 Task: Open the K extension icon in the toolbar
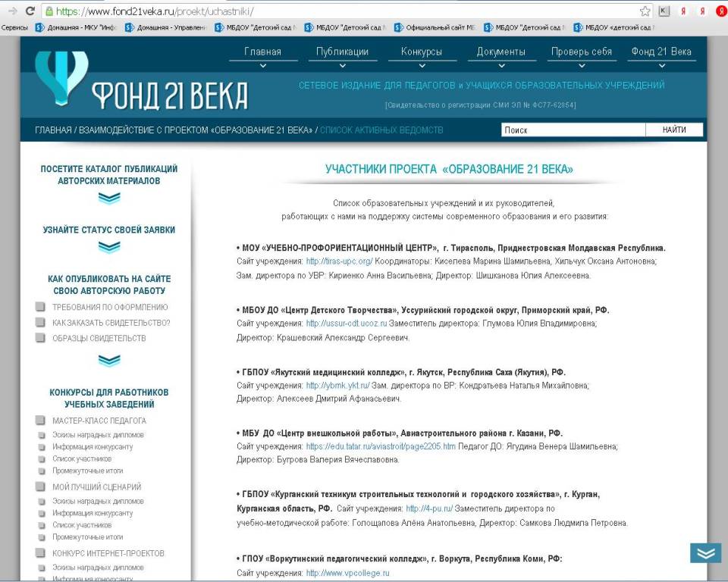[x=664, y=11]
